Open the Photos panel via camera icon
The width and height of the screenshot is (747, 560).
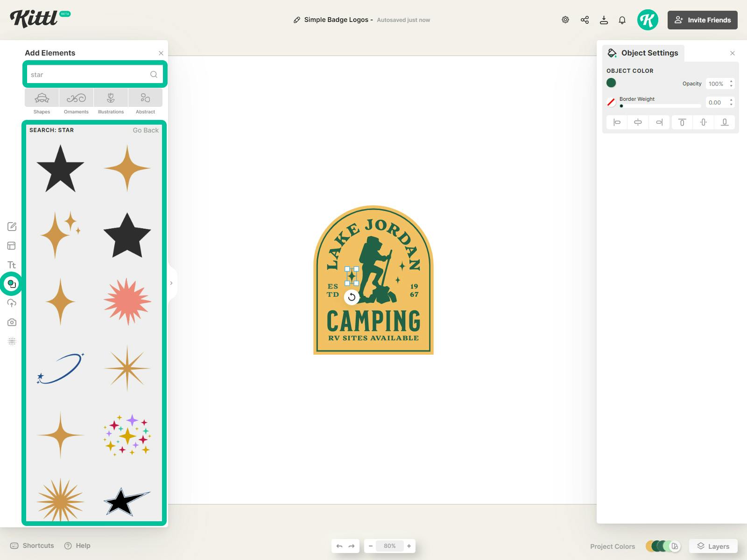tap(11, 322)
